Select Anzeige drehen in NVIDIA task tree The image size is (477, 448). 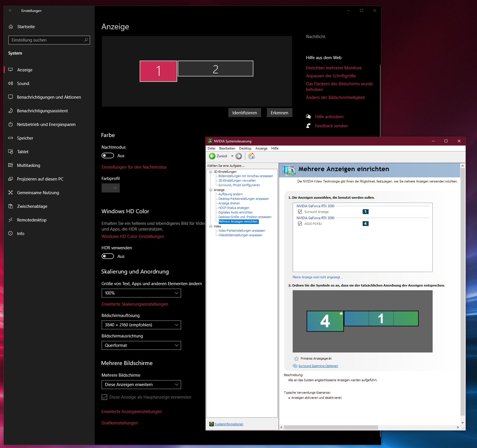pyautogui.click(x=229, y=203)
